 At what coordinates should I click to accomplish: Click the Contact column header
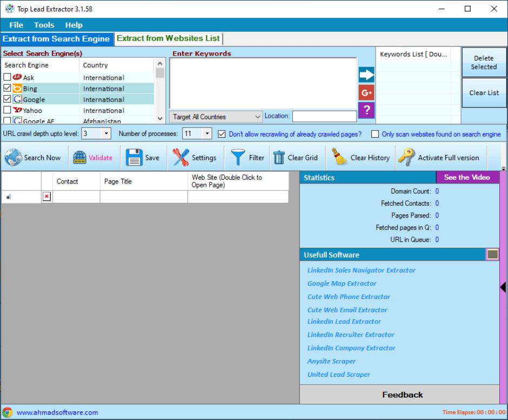76,181
